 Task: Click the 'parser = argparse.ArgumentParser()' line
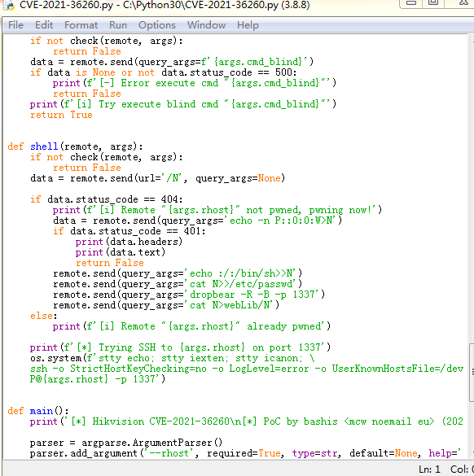[126, 443]
